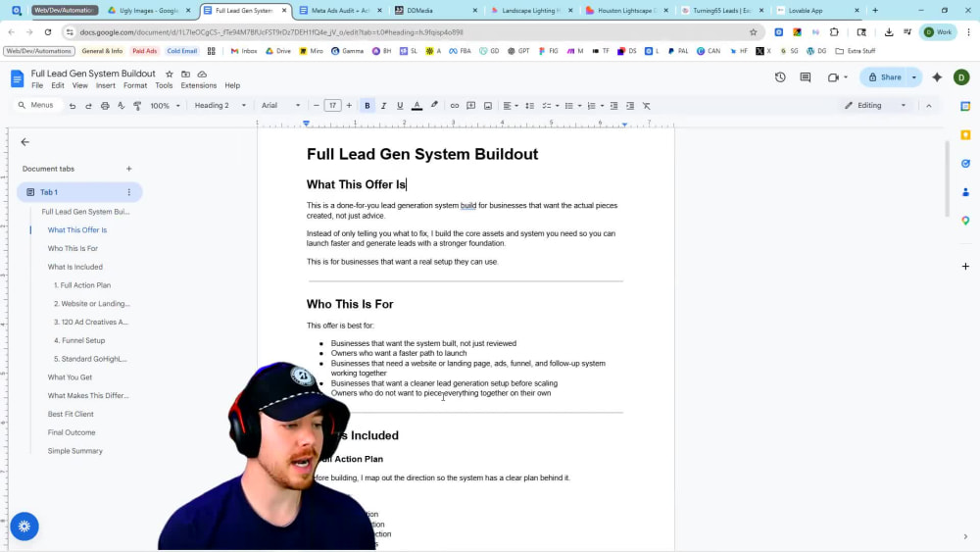
Task: Open the text color picker
Action: [416, 106]
